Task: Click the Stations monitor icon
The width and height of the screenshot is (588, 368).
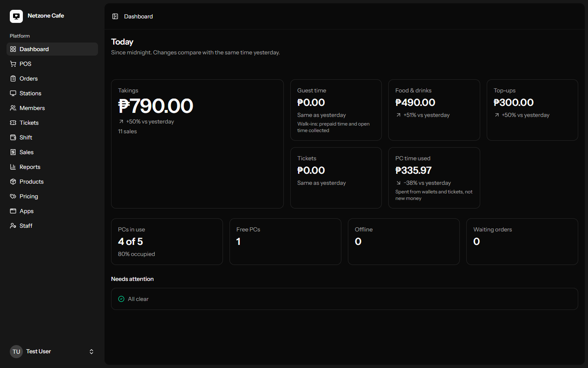Action: [13, 93]
